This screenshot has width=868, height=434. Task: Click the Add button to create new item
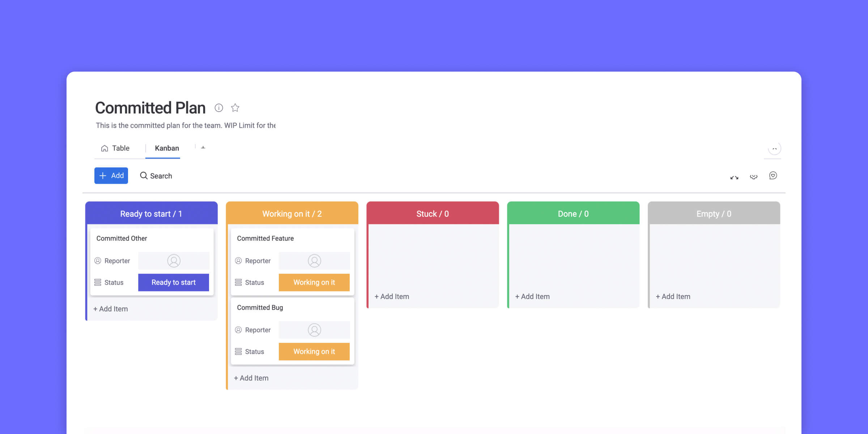coord(111,176)
